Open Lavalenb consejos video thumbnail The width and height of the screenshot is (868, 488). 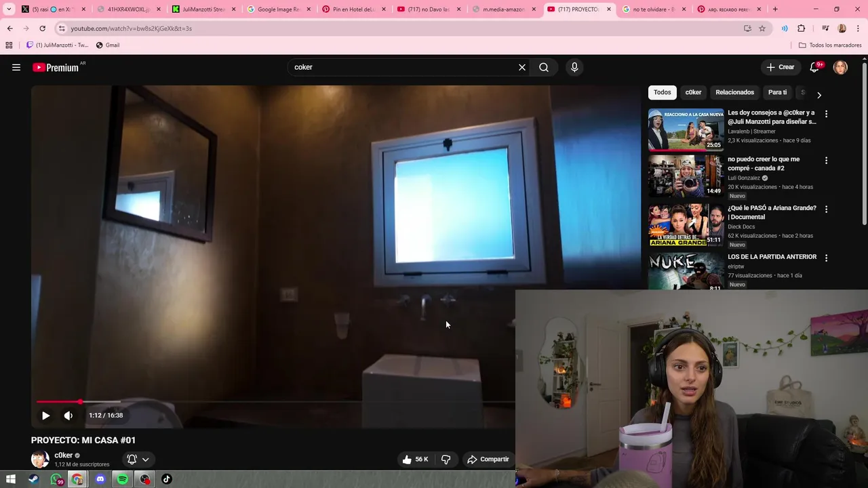point(686,129)
